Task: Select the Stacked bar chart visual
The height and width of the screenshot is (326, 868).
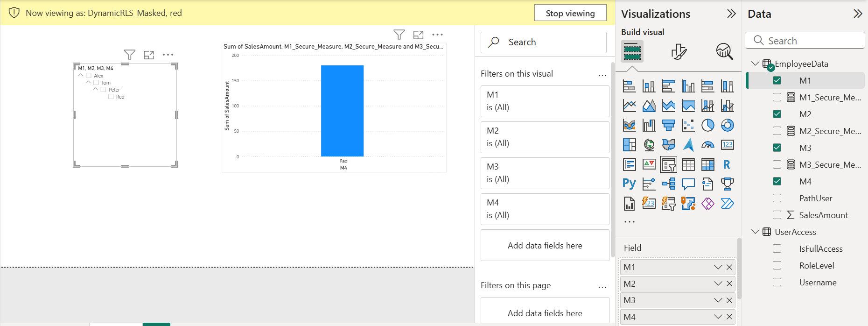Action: (x=629, y=86)
